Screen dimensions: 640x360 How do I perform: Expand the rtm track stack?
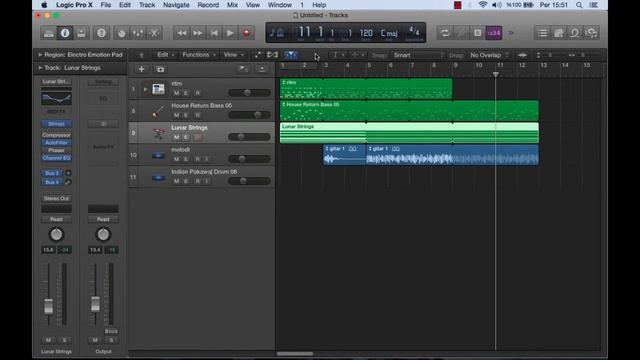145,89
